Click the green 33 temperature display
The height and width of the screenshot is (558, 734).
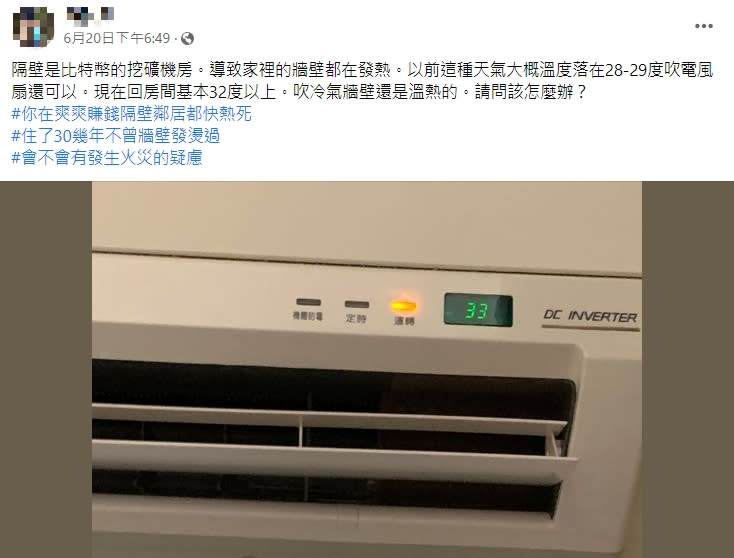(x=478, y=310)
